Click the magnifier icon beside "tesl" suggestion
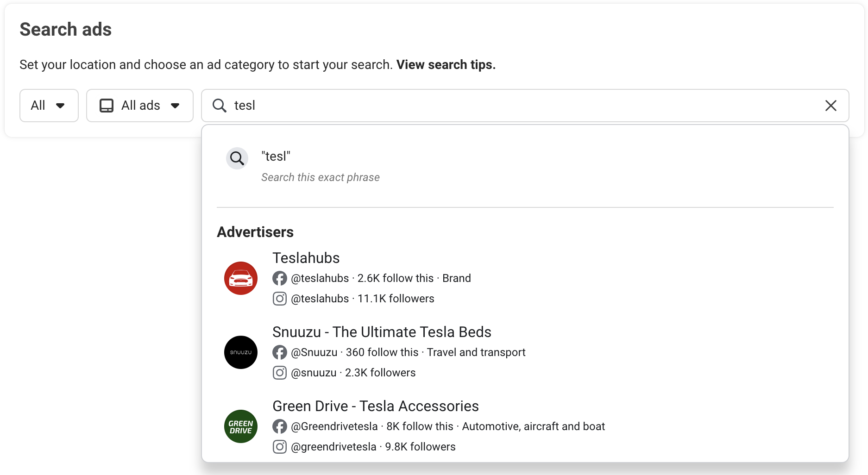Viewport: 868px width, 475px height. pyautogui.click(x=237, y=158)
